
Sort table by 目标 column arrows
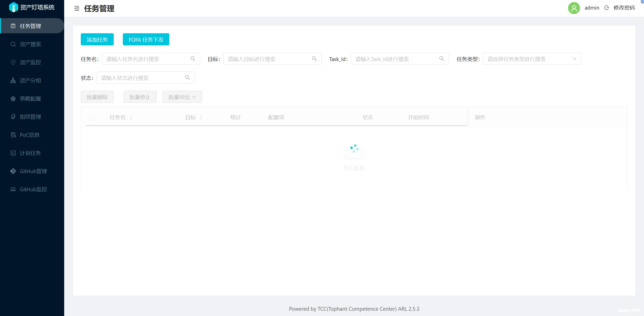(201, 117)
